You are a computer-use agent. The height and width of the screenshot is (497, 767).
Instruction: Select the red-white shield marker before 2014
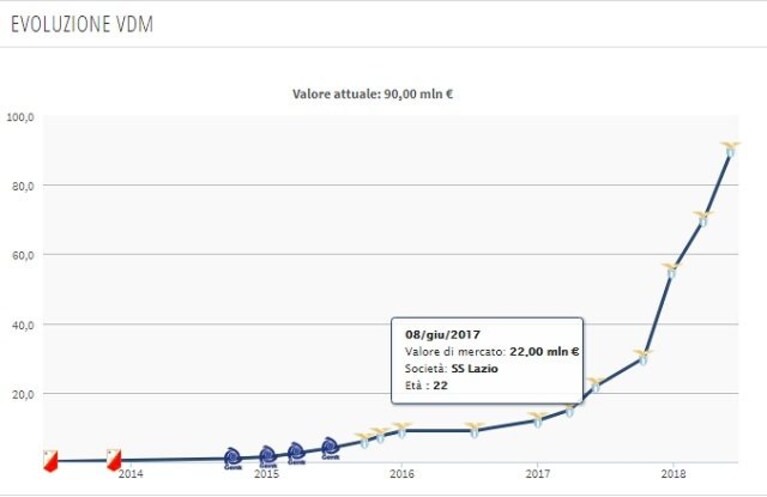pyautogui.click(x=114, y=460)
